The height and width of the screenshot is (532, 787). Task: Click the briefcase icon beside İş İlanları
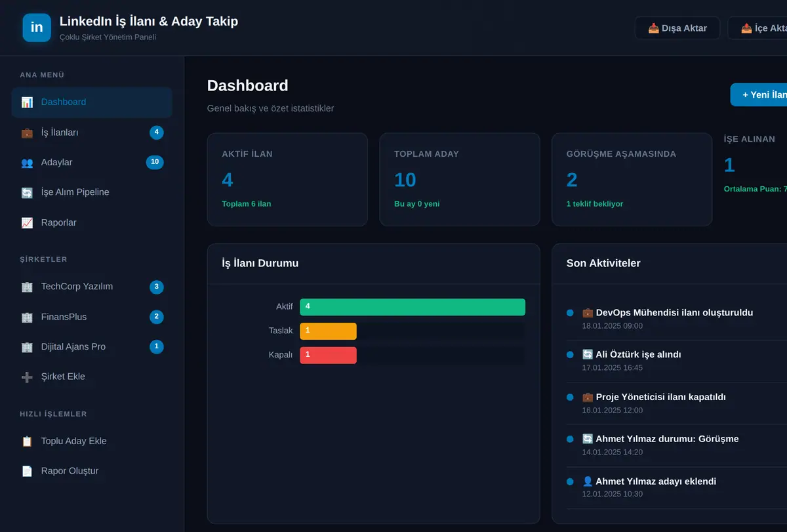tap(27, 133)
